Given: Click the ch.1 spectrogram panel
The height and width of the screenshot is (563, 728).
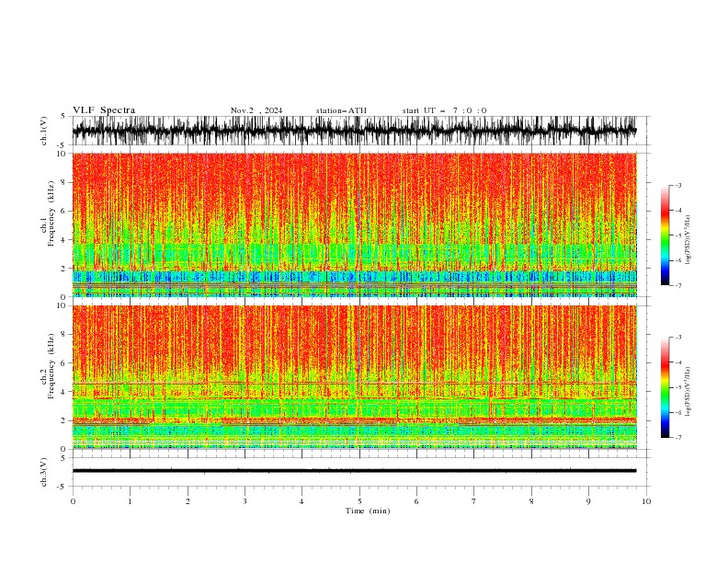Looking at the screenshot, I should (x=354, y=224).
